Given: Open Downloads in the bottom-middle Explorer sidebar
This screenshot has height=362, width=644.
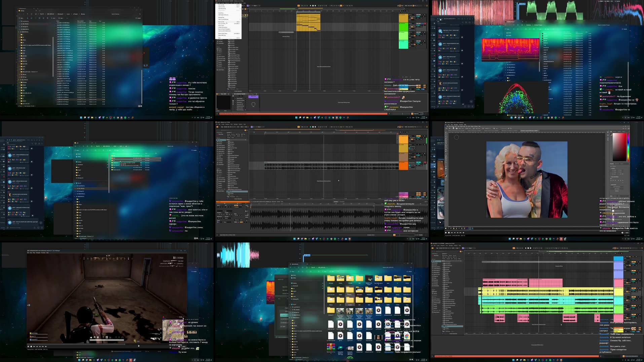Looking at the screenshot, I should [x=295, y=286].
